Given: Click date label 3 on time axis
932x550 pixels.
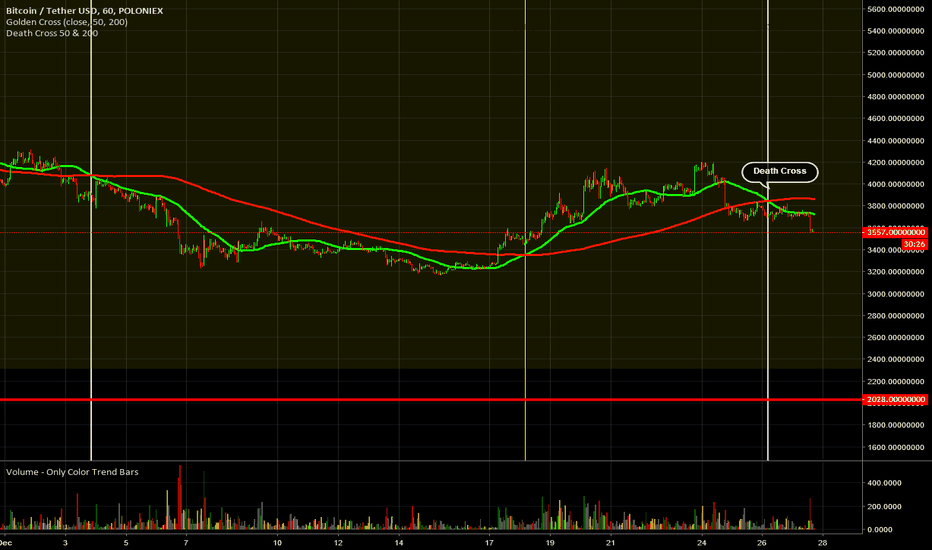Looking at the screenshot, I should [65, 542].
